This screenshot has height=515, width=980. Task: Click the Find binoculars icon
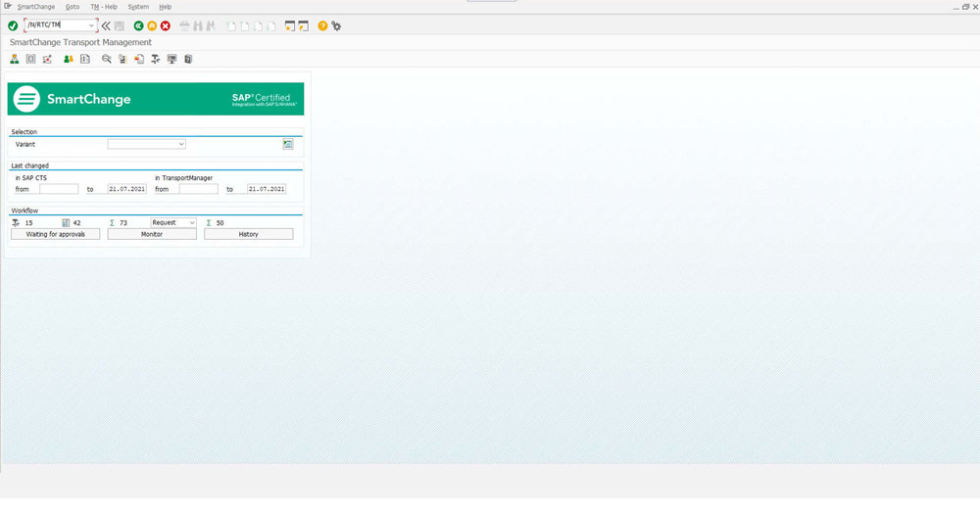point(198,25)
